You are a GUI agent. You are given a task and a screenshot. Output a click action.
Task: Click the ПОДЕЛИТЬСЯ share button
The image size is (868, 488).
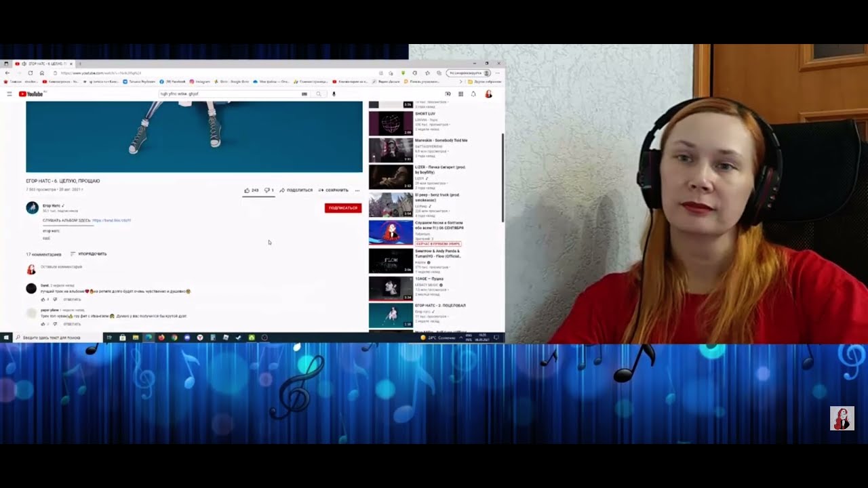point(296,190)
